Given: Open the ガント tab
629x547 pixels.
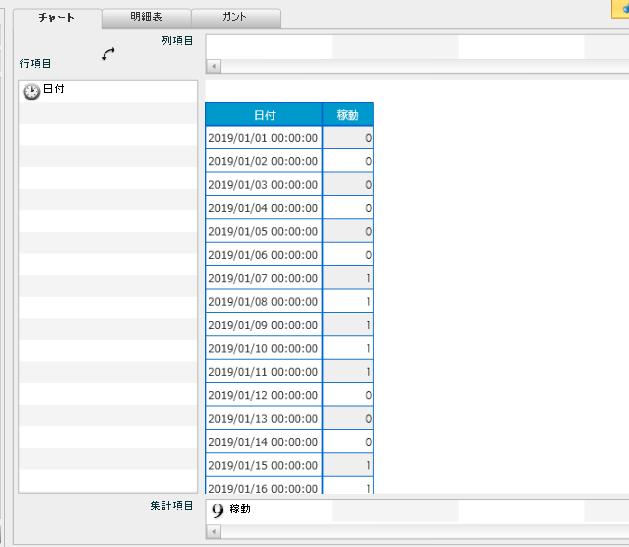Looking at the screenshot, I should pyautogui.click(x=236, y=17).
